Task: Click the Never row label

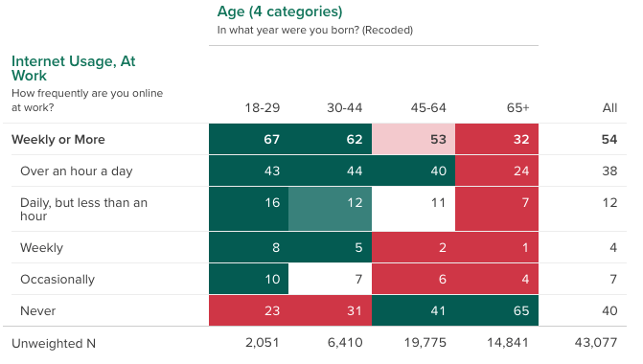Action: 37,310
